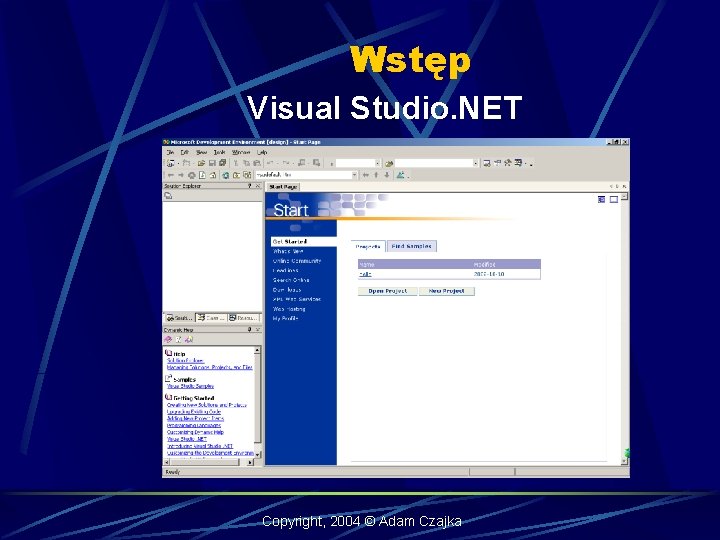
Task: Pin the Dynamic Help panel
Action: tap(250, 330)
